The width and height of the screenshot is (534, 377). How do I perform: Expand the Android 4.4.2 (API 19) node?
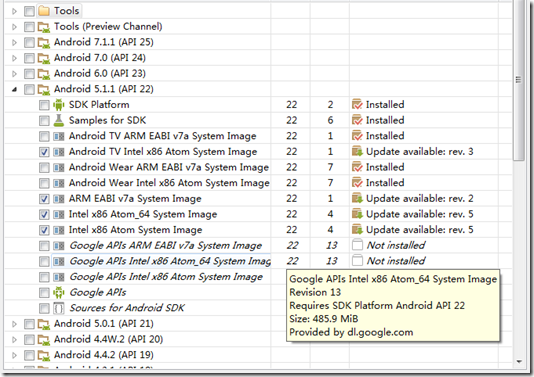14,356
